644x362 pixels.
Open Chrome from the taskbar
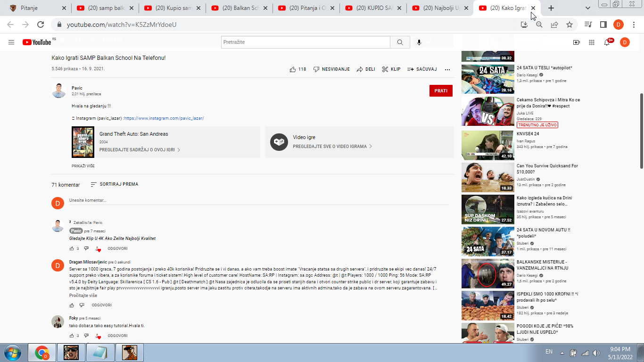42,352
